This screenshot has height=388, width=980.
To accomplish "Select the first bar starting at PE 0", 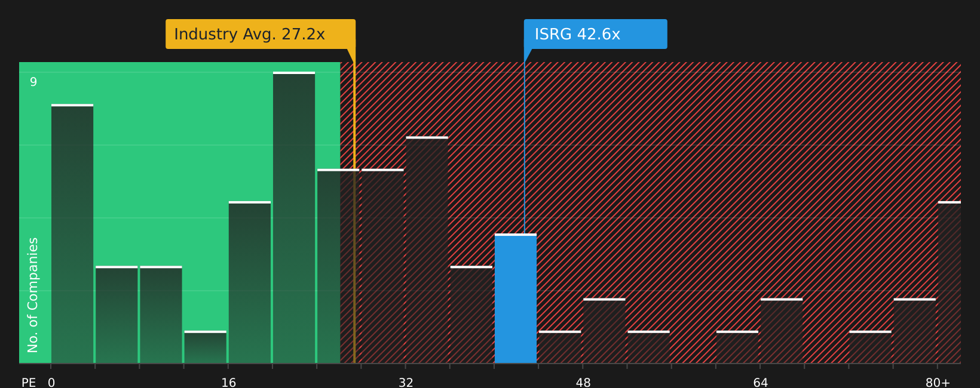I will [72, 233].
